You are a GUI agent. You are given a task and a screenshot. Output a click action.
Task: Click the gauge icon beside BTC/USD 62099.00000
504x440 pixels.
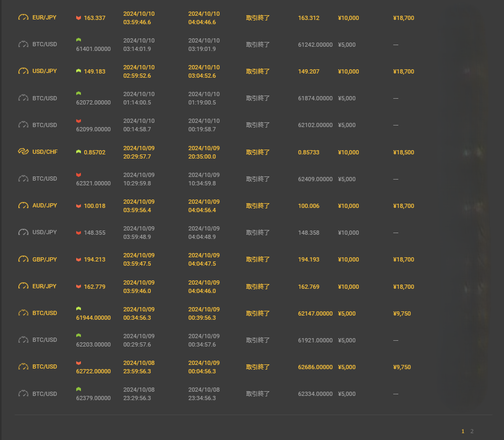click(23, 124)
